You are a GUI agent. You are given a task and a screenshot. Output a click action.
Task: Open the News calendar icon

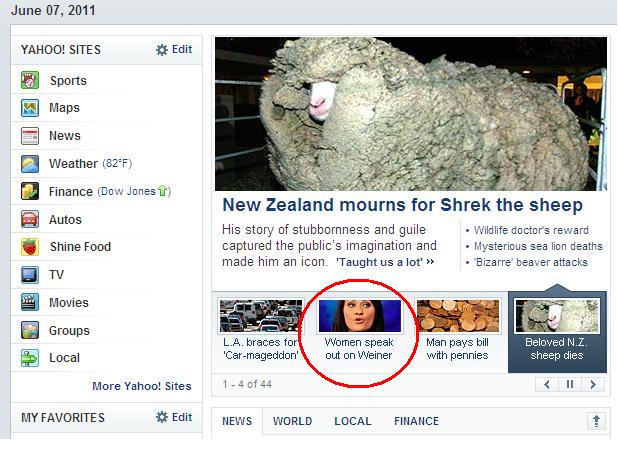pyautogui.click(x=30, y=136)
